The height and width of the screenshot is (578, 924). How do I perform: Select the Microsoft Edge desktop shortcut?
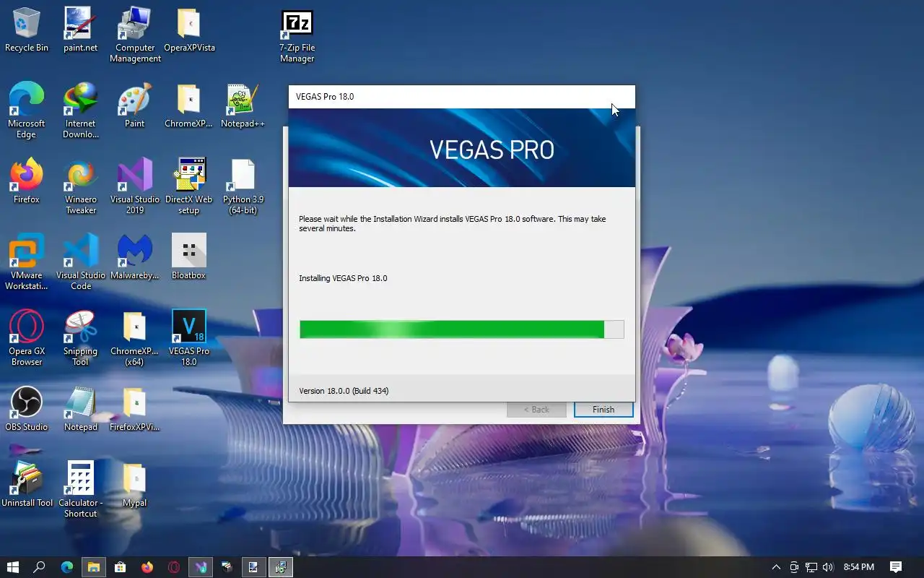point(27,111)
